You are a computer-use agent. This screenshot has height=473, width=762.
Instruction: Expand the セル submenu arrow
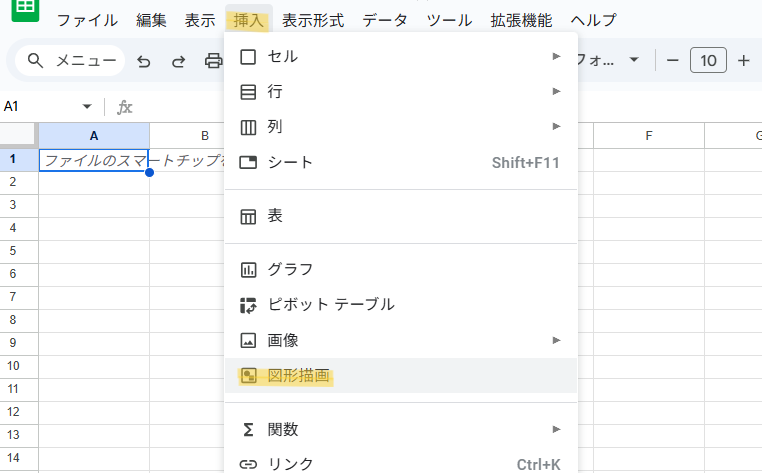pyautogui.click(x=556, y=56)
